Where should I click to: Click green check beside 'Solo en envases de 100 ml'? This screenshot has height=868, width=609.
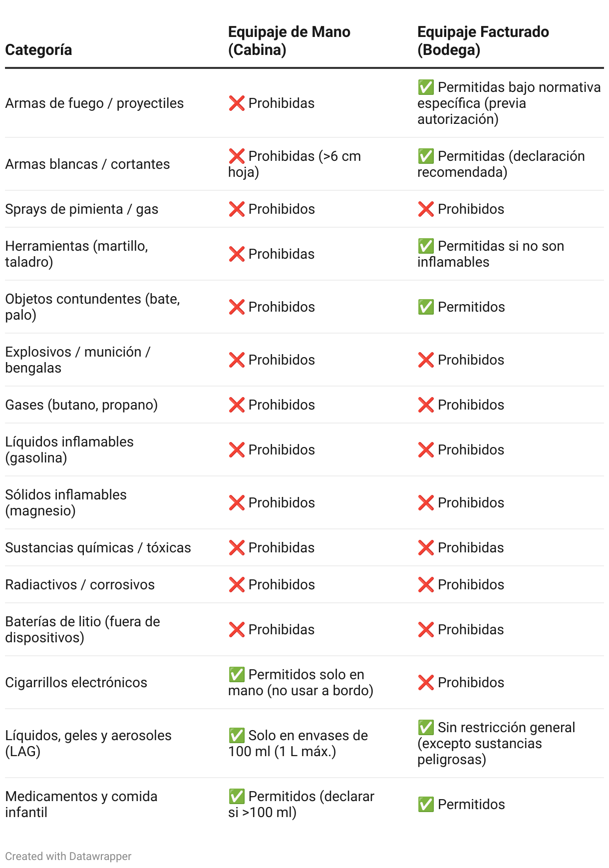(x=237, y=736)
